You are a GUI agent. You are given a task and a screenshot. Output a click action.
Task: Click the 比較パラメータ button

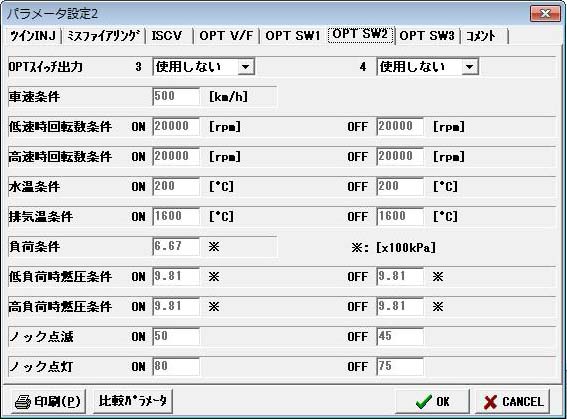click(133, 401)
